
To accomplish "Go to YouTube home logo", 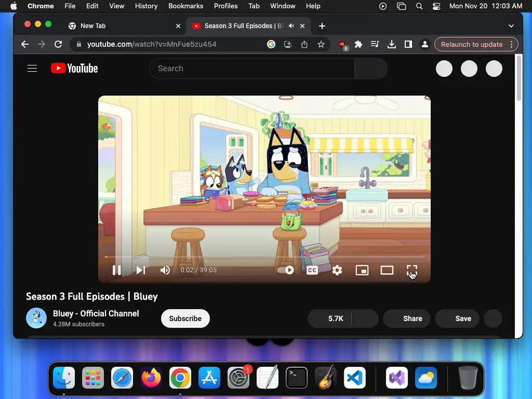I will click(74, 69).
